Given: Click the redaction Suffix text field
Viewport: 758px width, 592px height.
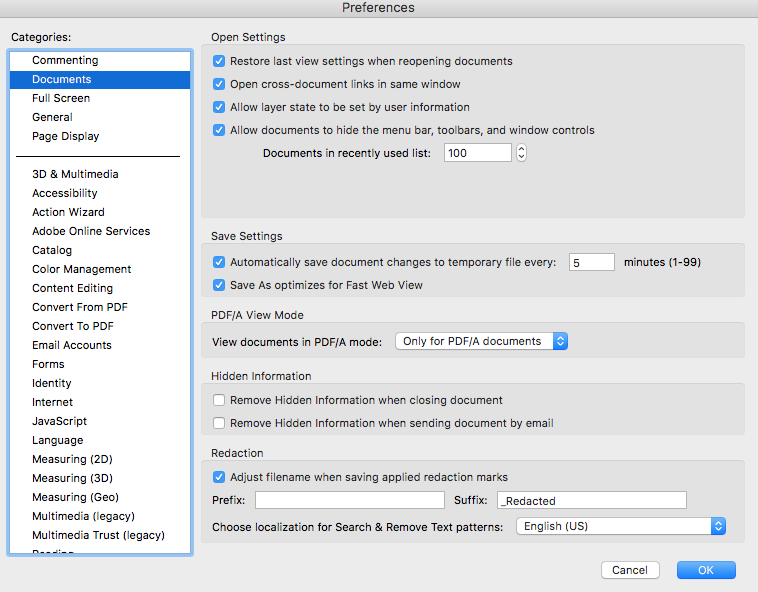Looking at the screenshot, I should (x=591, y=500).
